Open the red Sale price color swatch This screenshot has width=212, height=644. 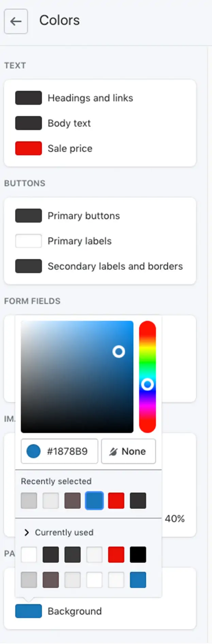(29, 148)
